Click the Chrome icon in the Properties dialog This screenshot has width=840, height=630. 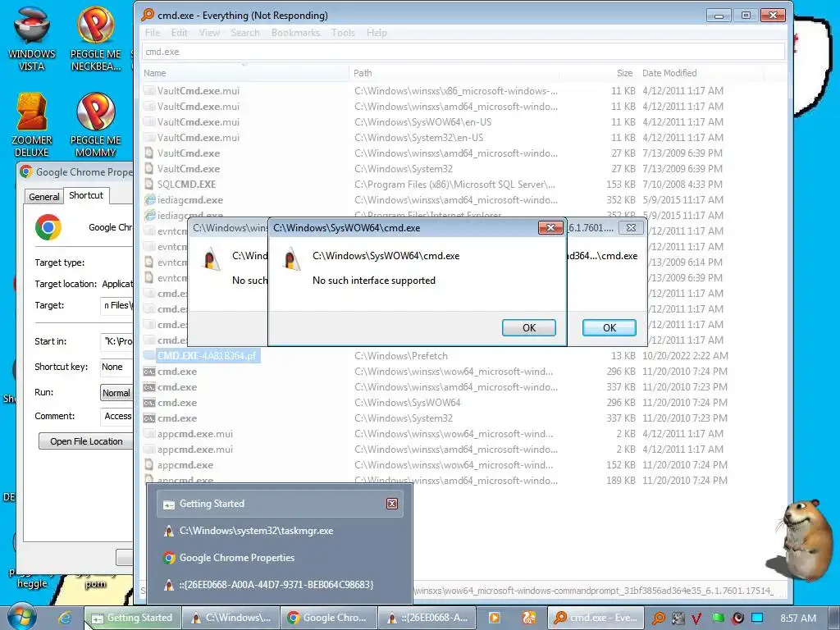pos(48,227)
